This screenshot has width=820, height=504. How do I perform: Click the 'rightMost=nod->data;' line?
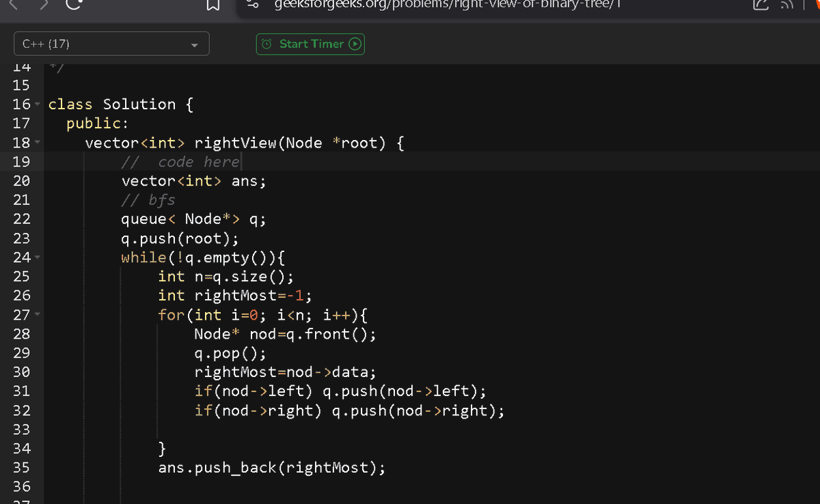[x=286, y=372]
